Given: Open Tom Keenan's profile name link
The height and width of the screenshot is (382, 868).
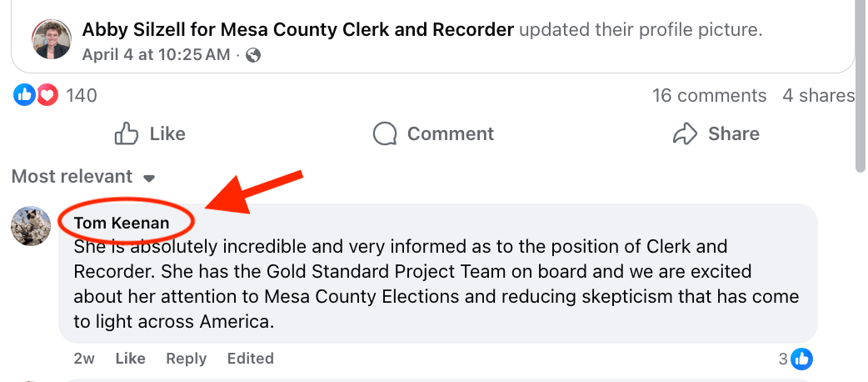Looking at the screenshot, I should pyautogui.click(x=122, y=223).
